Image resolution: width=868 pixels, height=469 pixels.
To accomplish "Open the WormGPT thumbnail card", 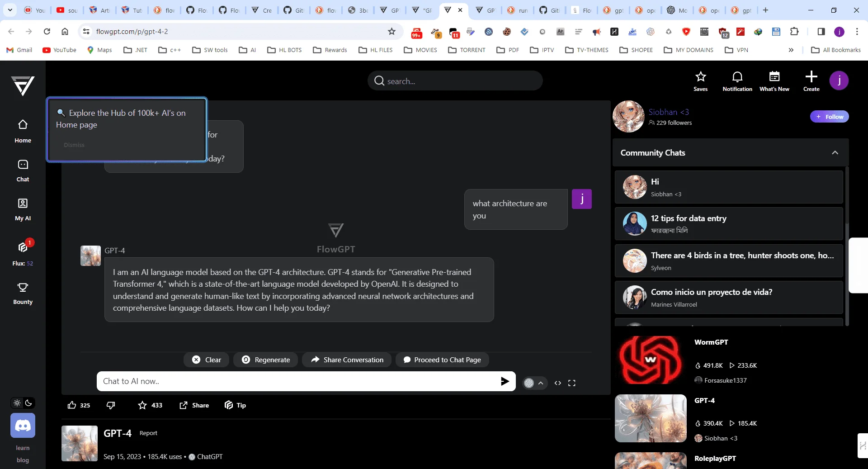I will coord(651,360).
